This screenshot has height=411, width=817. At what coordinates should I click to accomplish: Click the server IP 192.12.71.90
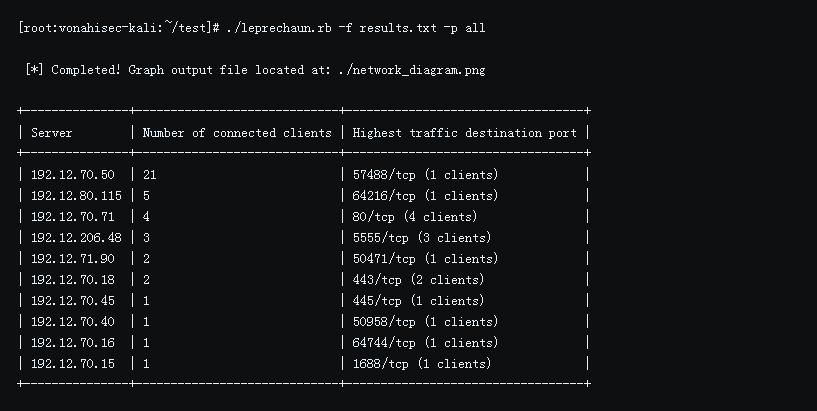[72, 259]
